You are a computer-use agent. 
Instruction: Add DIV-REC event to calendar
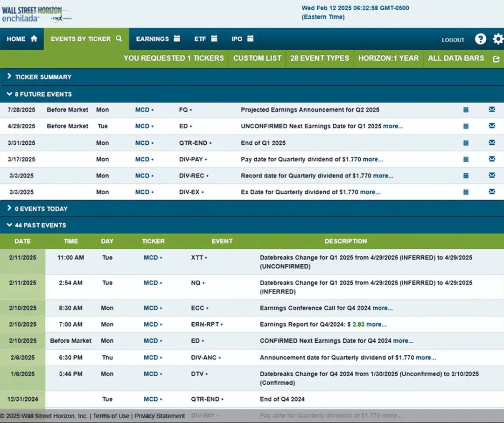[466, 176]
